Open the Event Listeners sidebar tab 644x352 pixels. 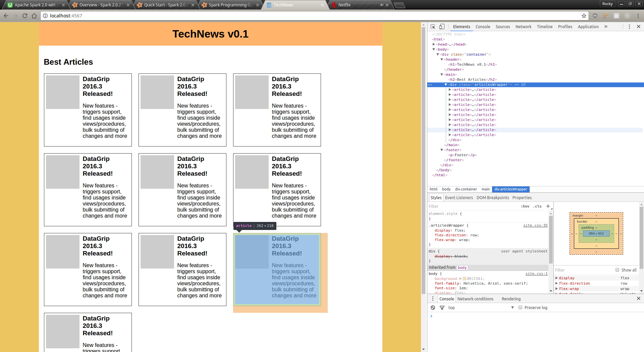459,197
